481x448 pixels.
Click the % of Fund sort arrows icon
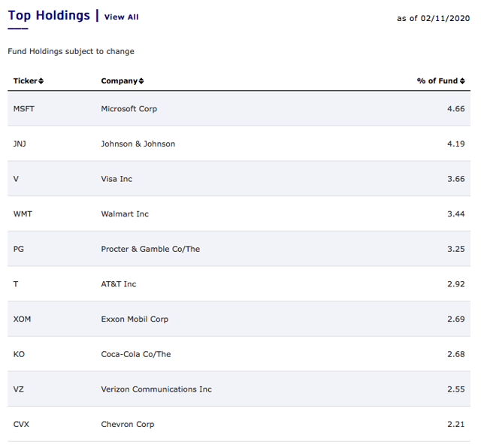pyautogui.click(x=462, y=81)
